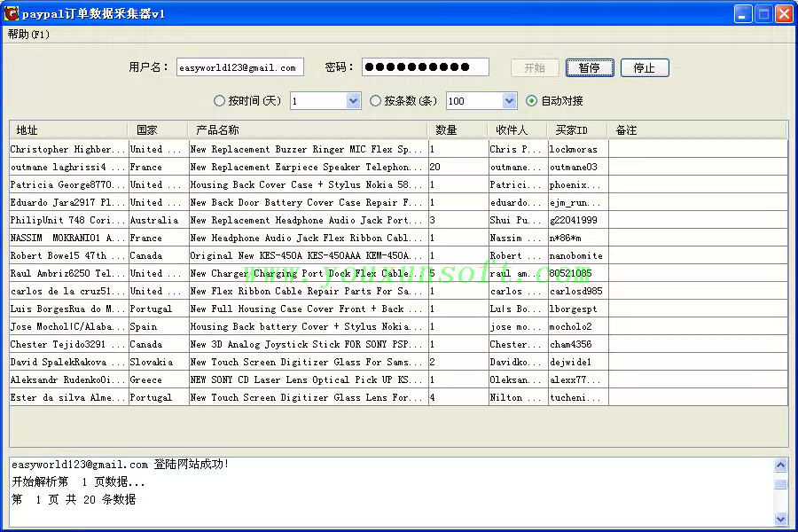
Task: Select the outmane laghrissi4 address cell
Action: pos(68,167)
